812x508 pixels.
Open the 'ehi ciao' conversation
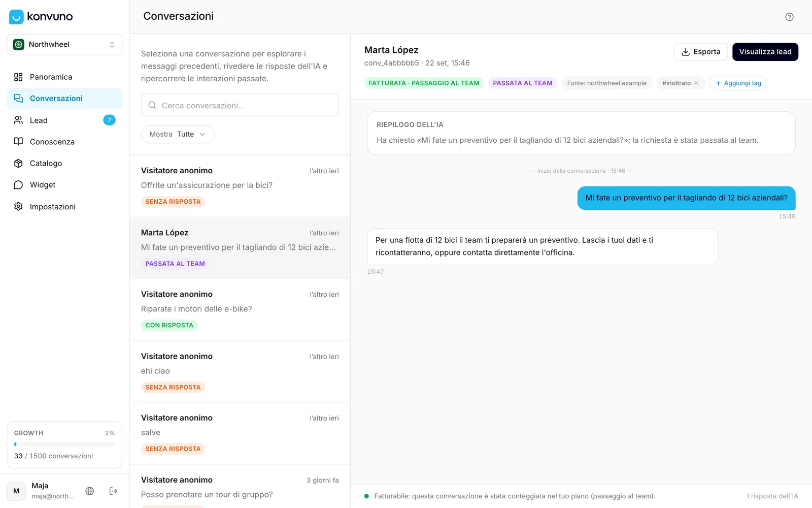240,371
